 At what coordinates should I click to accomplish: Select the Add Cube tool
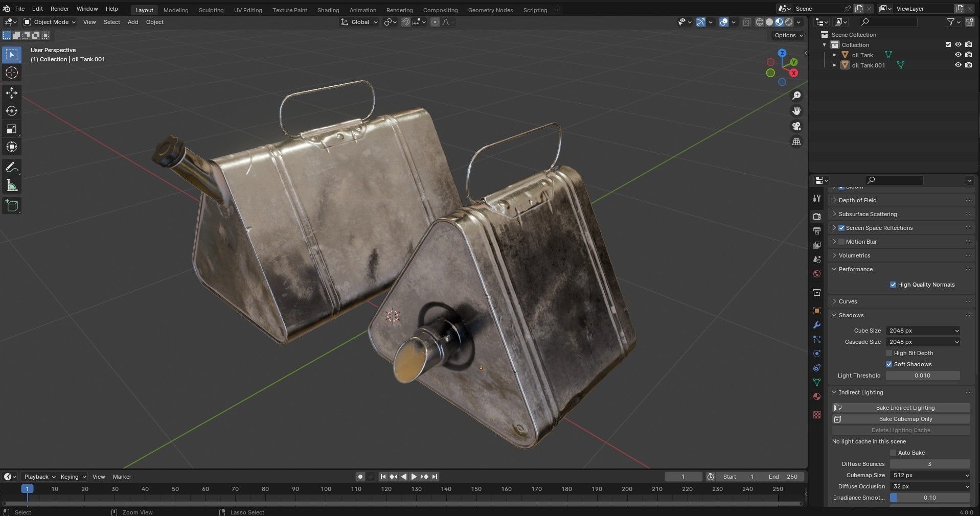click(12, 206)
